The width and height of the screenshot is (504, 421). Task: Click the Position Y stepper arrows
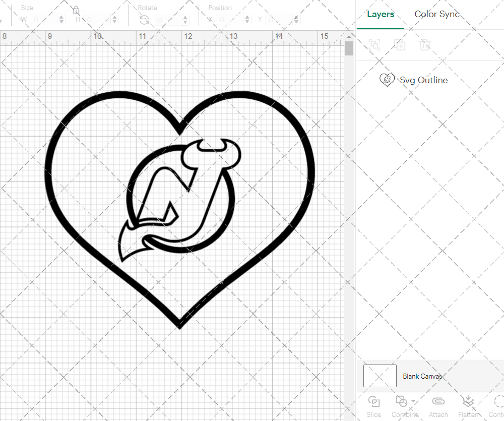(296, 20)
